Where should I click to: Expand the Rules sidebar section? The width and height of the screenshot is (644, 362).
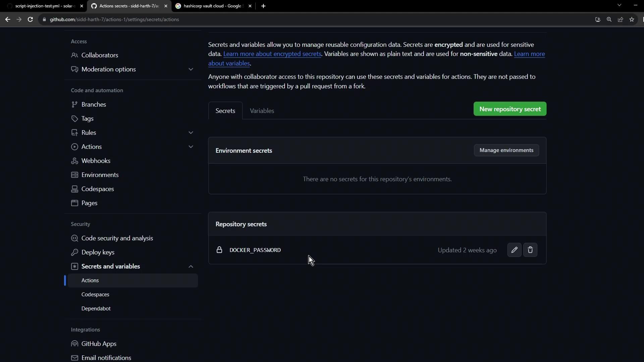191,133
